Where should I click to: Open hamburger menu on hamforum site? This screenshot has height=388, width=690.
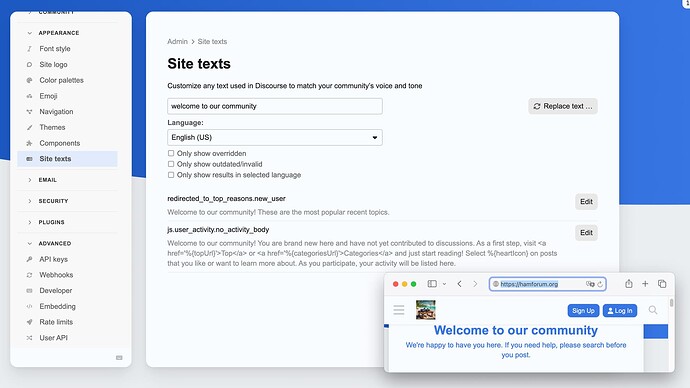pos(399,310)
